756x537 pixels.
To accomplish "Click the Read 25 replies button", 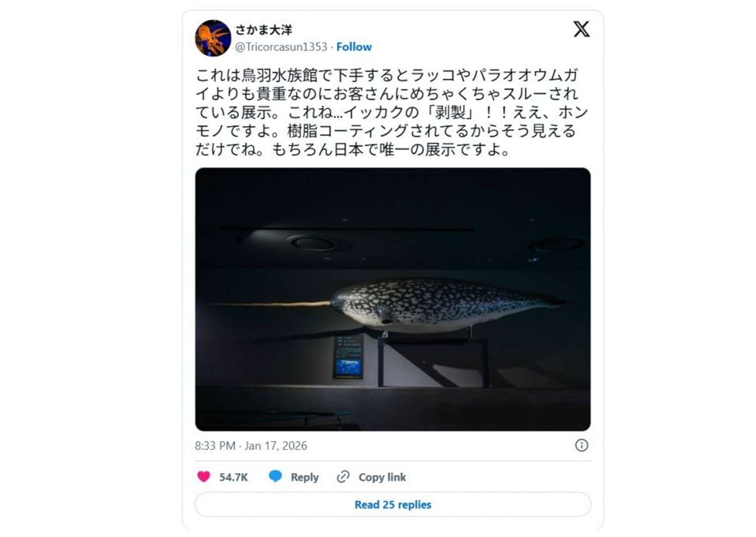I will tap(393, 504).
